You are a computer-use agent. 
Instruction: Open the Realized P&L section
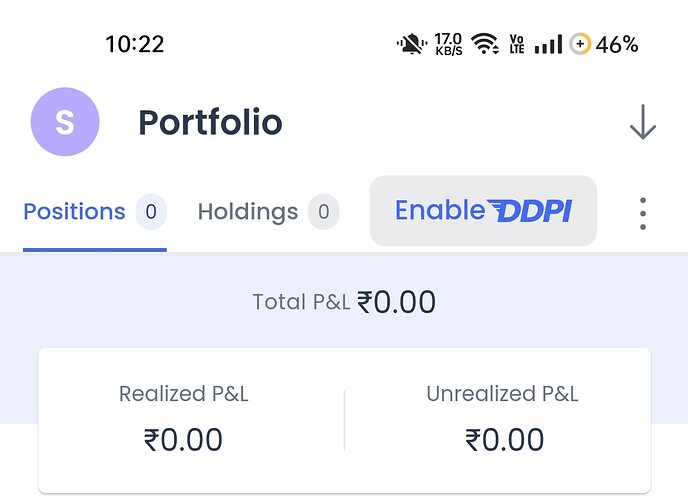click(183, 418)
